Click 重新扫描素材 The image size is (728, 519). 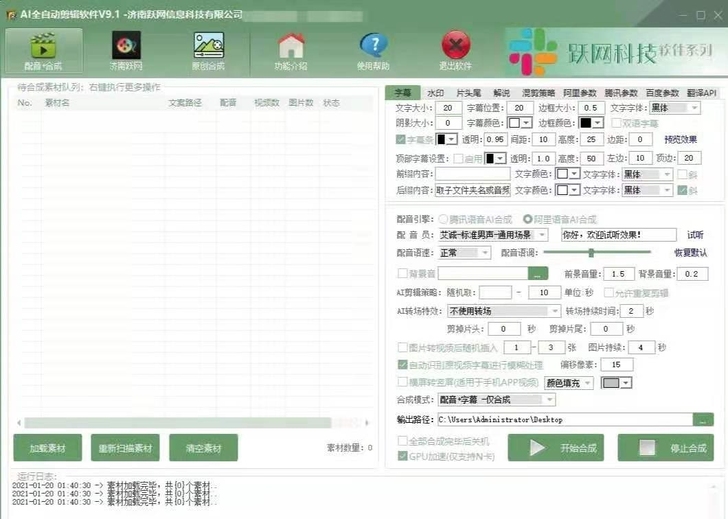point(125,448)
